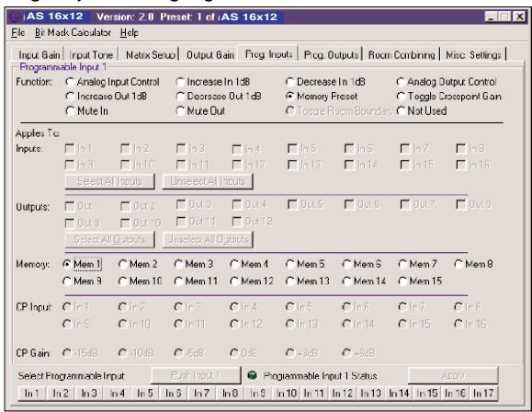
Task: Select programmable input In 6 button
Action: point(174,394)
